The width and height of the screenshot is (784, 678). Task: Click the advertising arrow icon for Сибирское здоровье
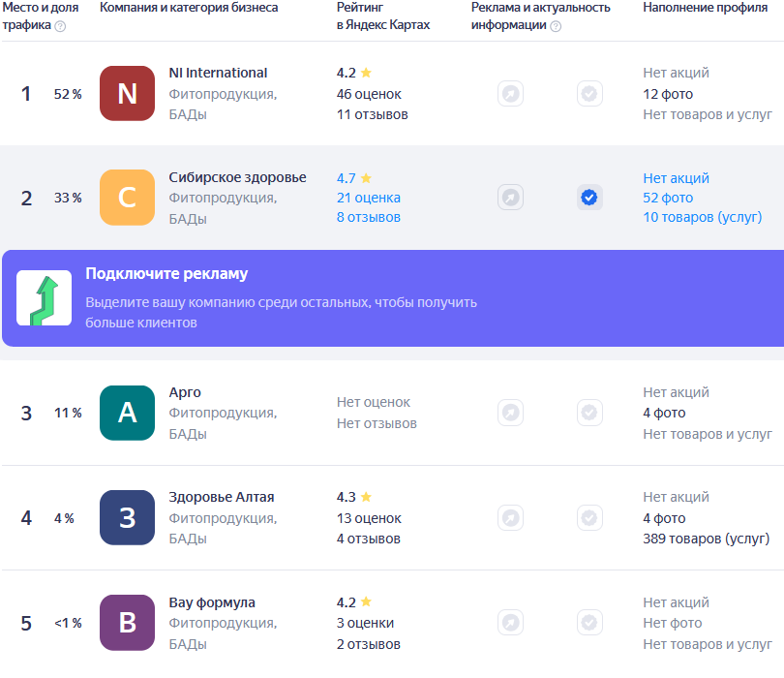point(510,198)
